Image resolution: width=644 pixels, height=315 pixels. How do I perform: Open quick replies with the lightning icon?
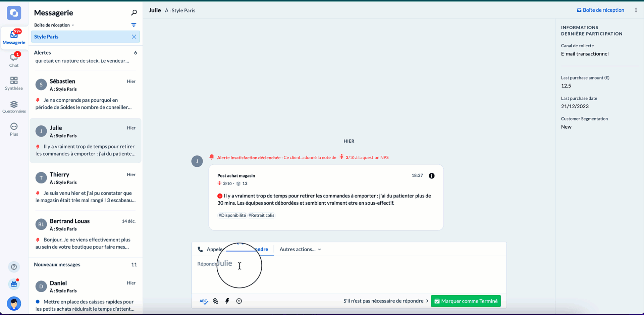tap(227, 301)
